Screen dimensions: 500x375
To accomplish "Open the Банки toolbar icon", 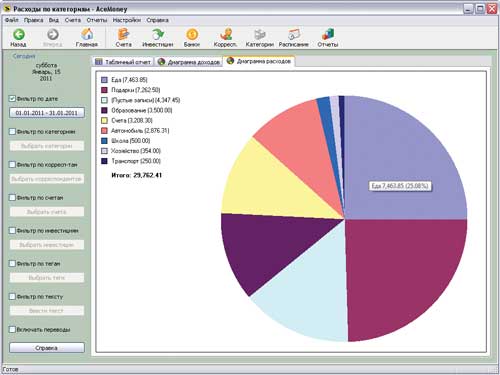I will tap(192, 34).
